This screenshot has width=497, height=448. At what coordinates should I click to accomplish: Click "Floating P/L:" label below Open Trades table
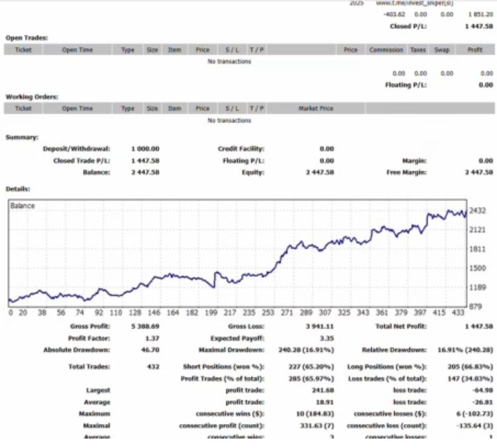(x=406, y=85)
